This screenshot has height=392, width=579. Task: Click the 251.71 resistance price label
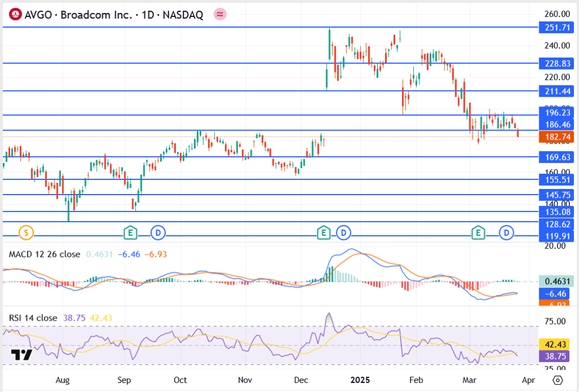click(556, 27)
